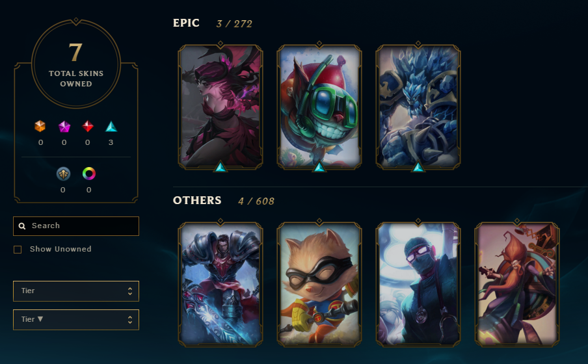
Task: Click the cyan Epic tier triangle icon
Action: [111, 127]
